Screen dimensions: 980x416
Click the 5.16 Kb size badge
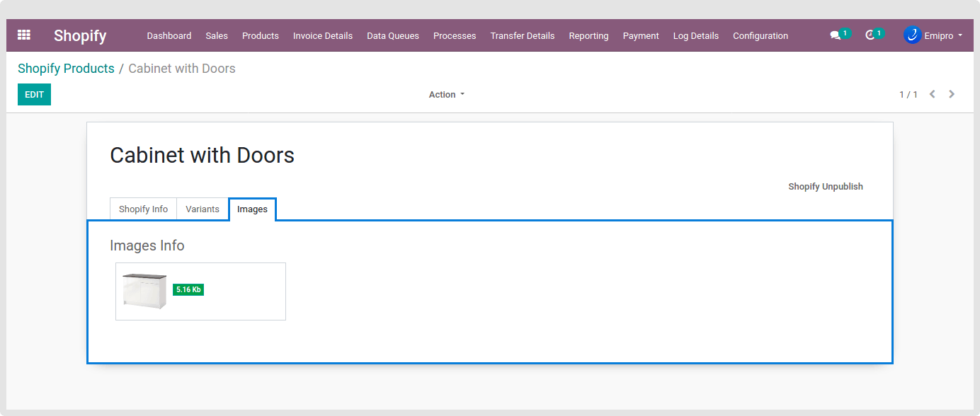pos(188,289)
